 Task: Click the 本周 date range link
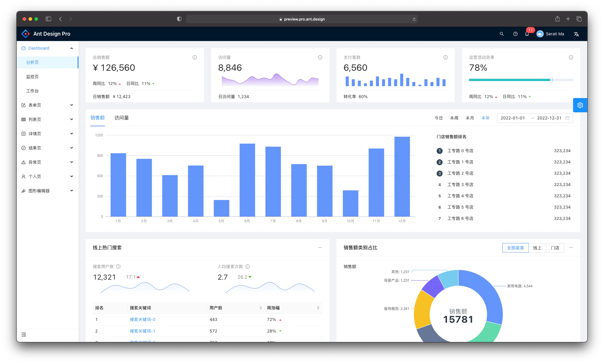tap(454, 118)
